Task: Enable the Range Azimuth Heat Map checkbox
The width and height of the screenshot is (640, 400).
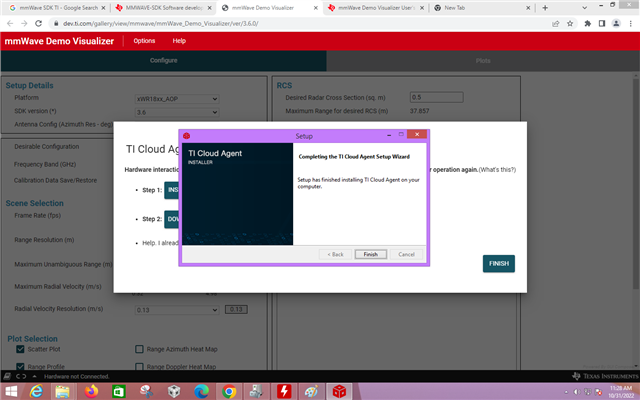Action: click(139, 349)
